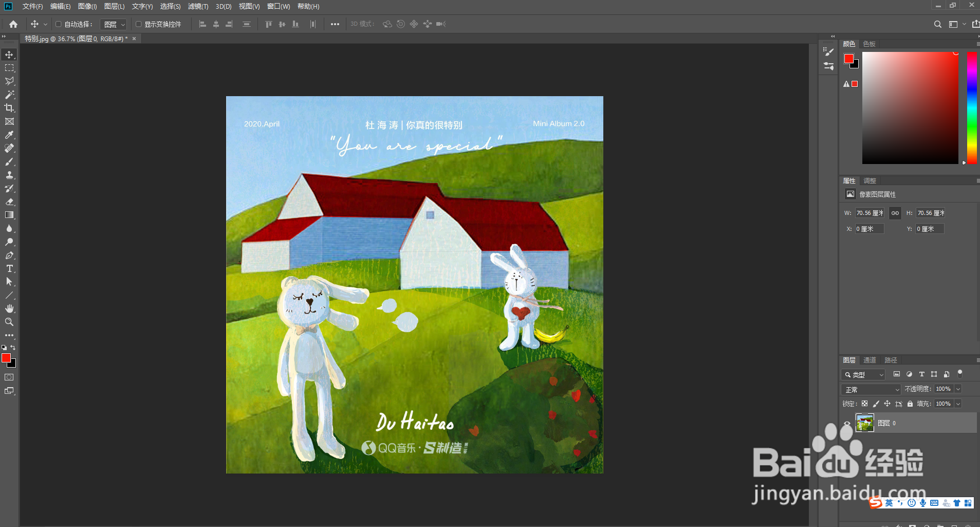Switch to the 调整 tab
Screen dimensions: 980x527
coord(870,180)
